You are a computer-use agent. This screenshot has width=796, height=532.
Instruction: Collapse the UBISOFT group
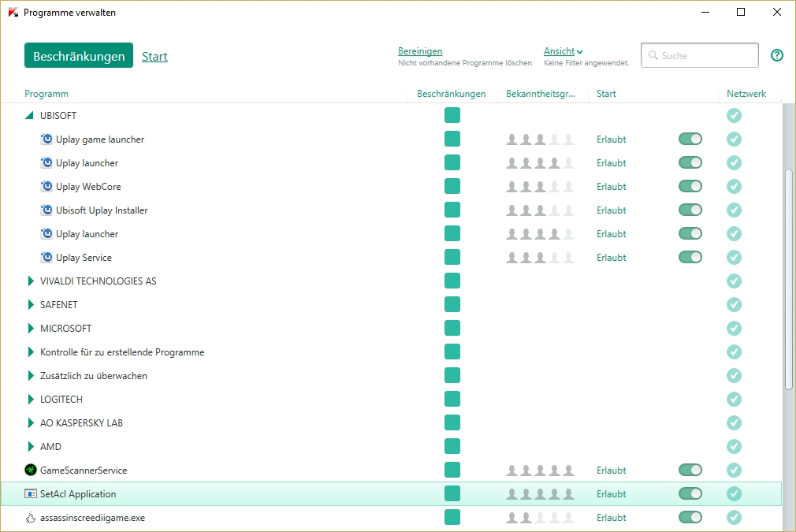tap(29, 115)
